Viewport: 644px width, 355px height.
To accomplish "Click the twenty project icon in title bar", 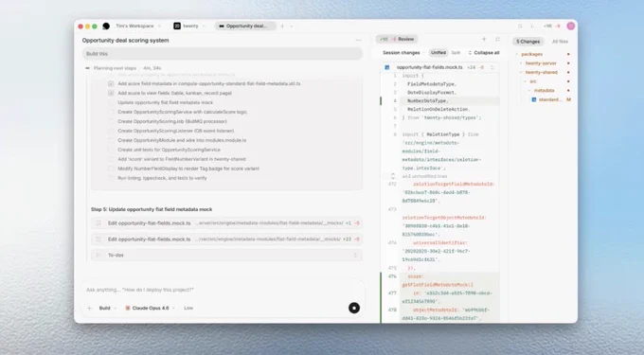I will tap(177, 26).
